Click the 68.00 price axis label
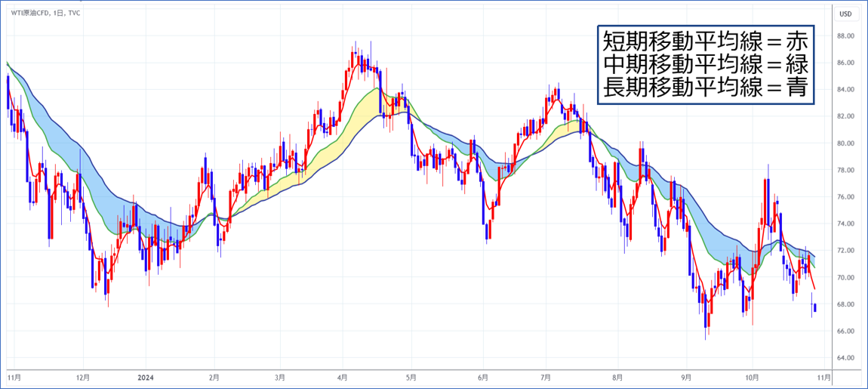Viewport: 868px width, 389px height. pos(845,304)
